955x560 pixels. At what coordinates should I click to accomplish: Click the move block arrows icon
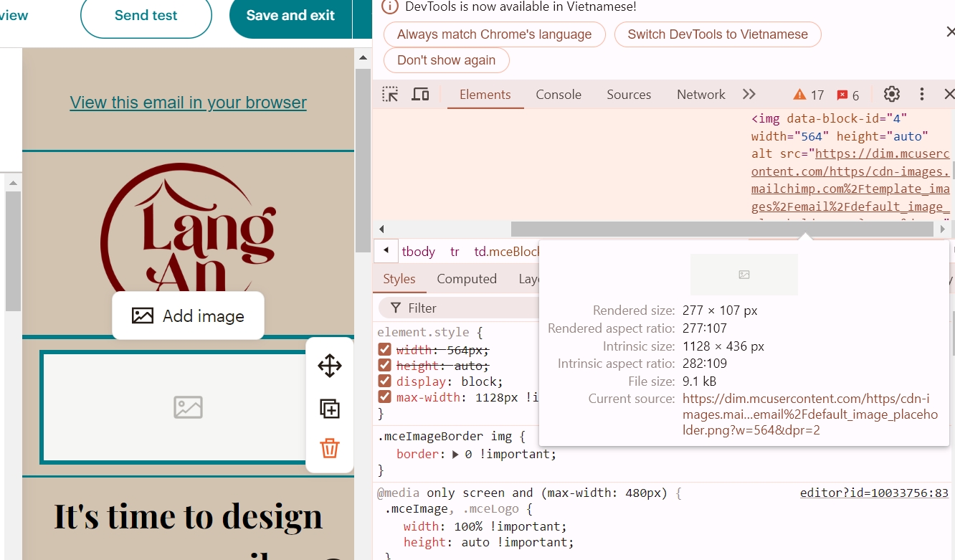329,366
